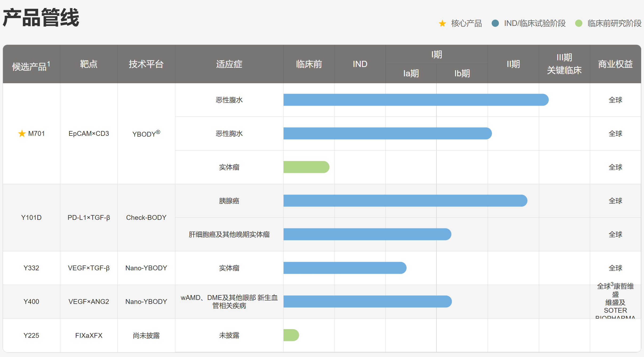Click the green preclinical legend dot
644x357 pixels.
tap(579, 23)
